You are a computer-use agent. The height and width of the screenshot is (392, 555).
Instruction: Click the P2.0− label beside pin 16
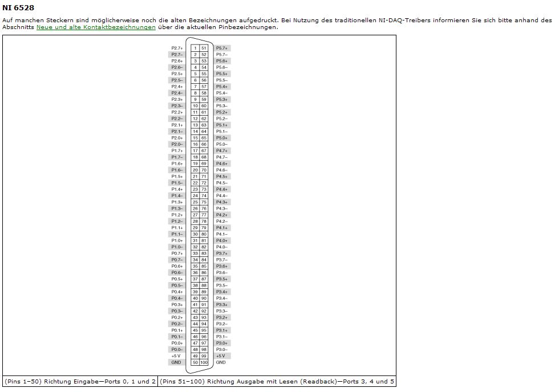pyautogui.click(x=177, y=144)
